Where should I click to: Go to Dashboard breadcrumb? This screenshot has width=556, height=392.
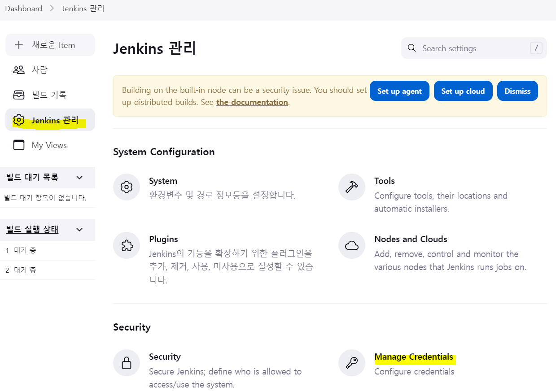(x=23, y=9)
